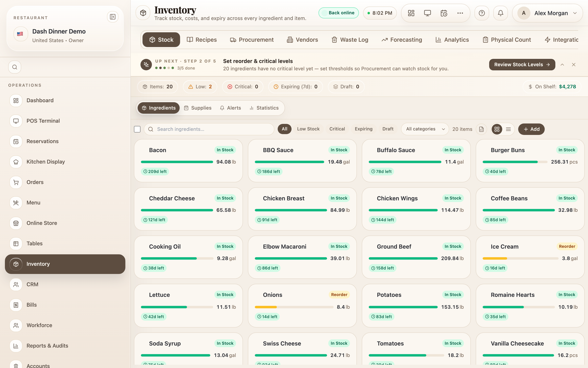The height and width of the screenshot is (368, 588).
Task: Filter ingredients by All
Action: pyautogui.click(x=284, y=129)
